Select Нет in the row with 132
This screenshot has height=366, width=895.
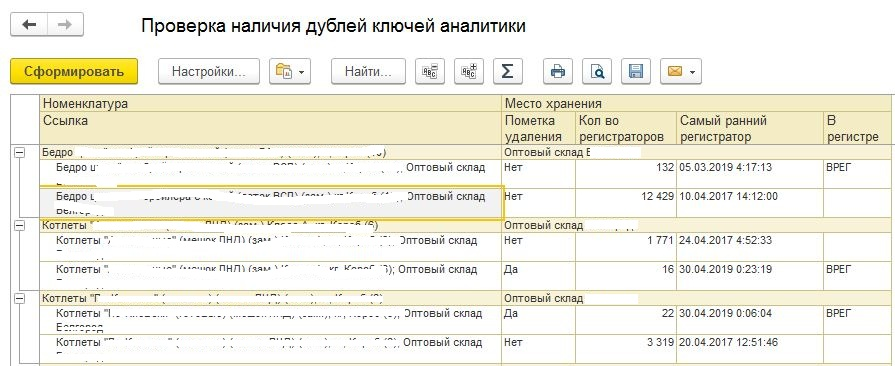click(538, 174)
